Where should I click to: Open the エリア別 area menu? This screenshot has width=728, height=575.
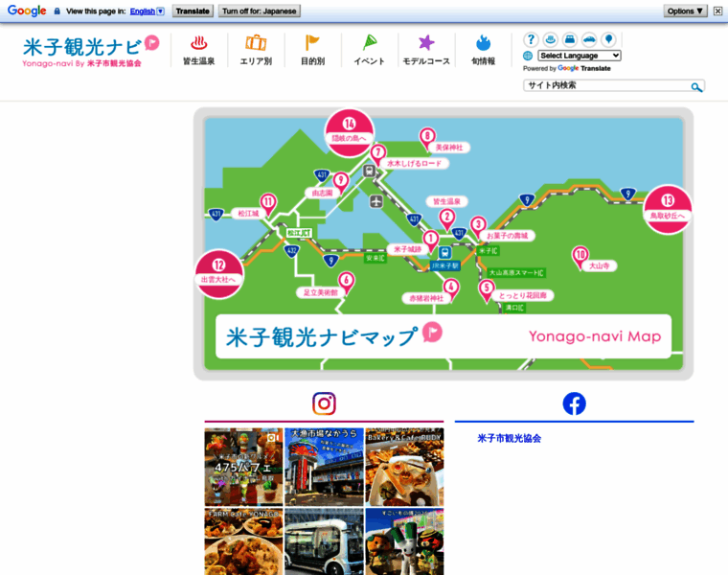point(256,50)
